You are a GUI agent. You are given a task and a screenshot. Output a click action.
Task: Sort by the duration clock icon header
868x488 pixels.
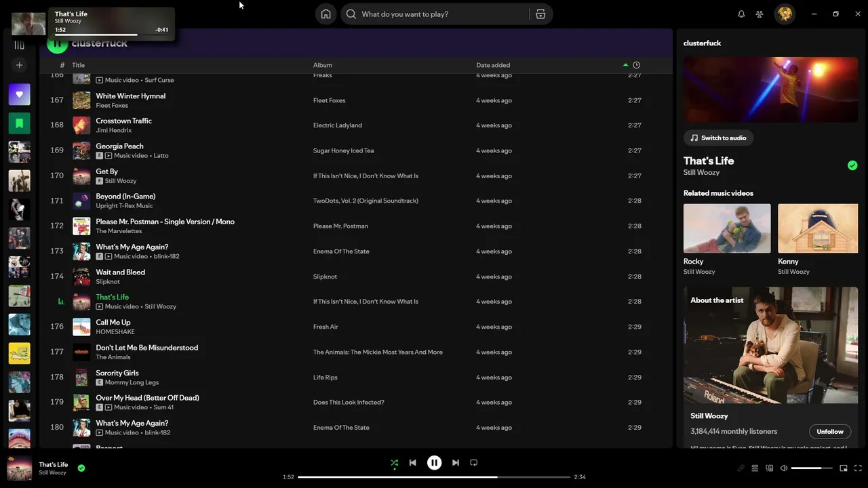636,65
